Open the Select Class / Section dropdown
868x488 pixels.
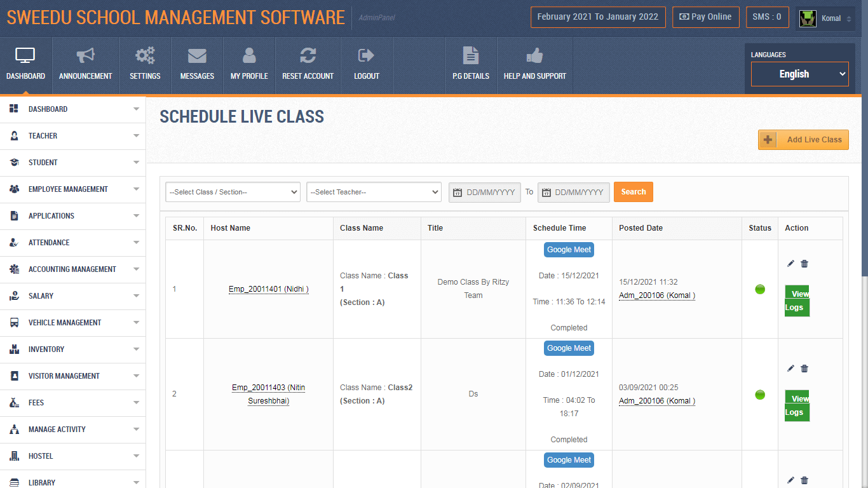click(x=233, y=191)
